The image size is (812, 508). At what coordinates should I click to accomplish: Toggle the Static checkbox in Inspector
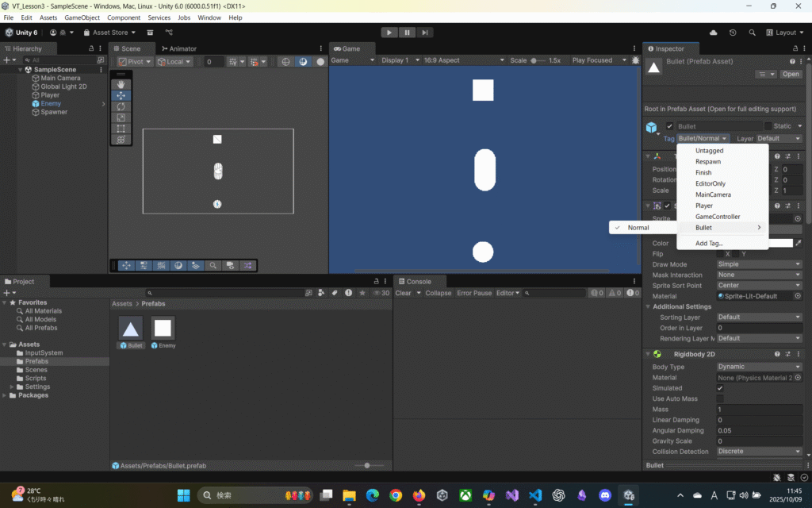[x=768, y=126]
